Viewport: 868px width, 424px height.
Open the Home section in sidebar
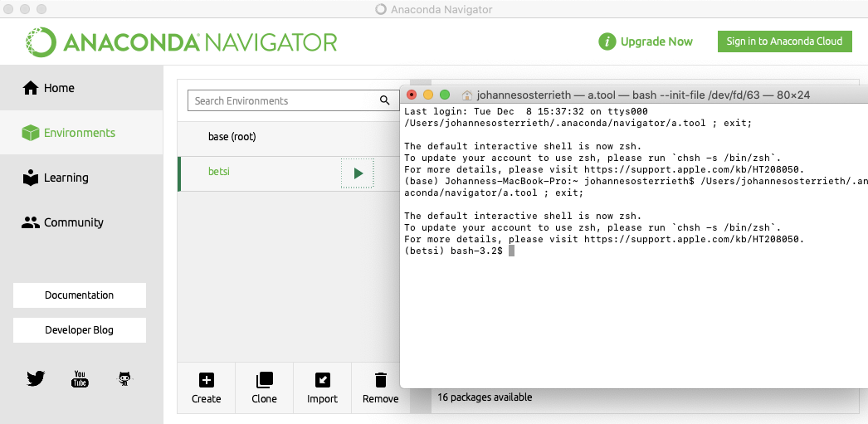coord(81,87)
